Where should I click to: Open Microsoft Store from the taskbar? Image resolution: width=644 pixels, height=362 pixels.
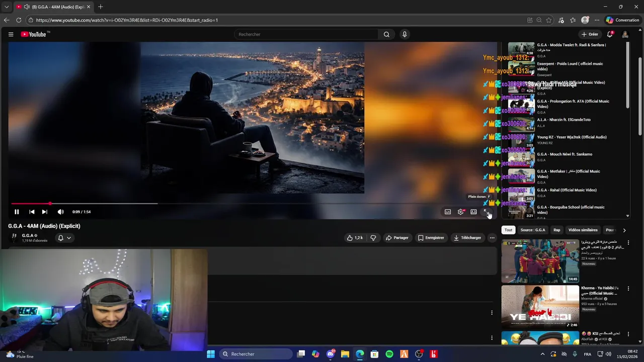click(x=374, y=354)
